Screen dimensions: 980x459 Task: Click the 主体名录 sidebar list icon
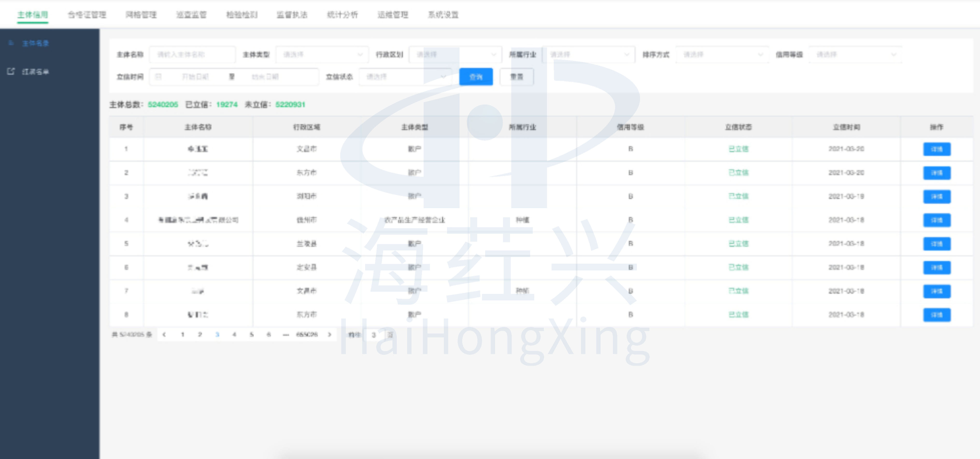coord(11,43)
